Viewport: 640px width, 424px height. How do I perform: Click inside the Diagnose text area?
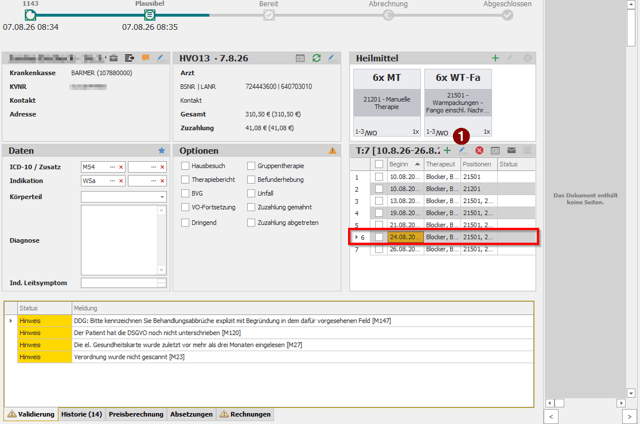[119, 240]
